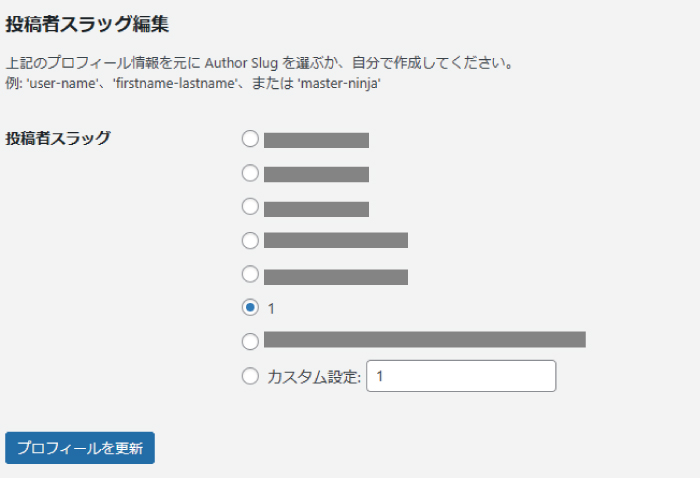Click the second redacted slug label bar
Screen dimensions: 700x478
(316, 174)
